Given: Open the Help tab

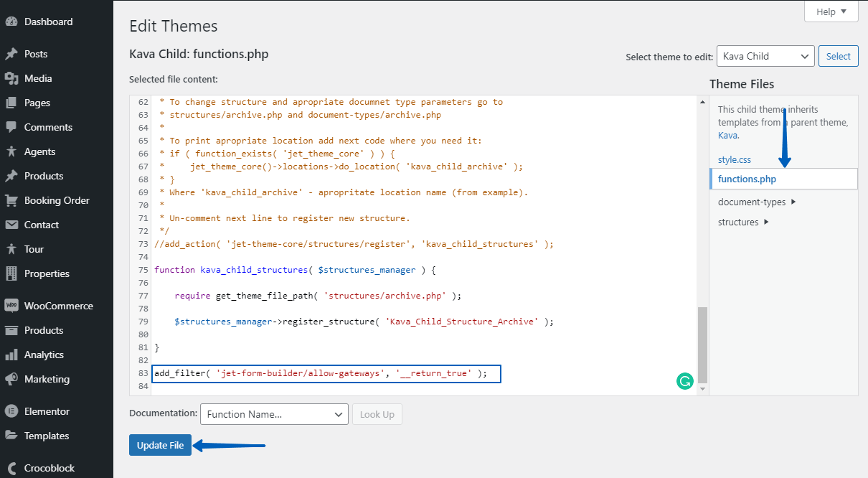Looking at the screenshot, I should click(x=831, y=11).
